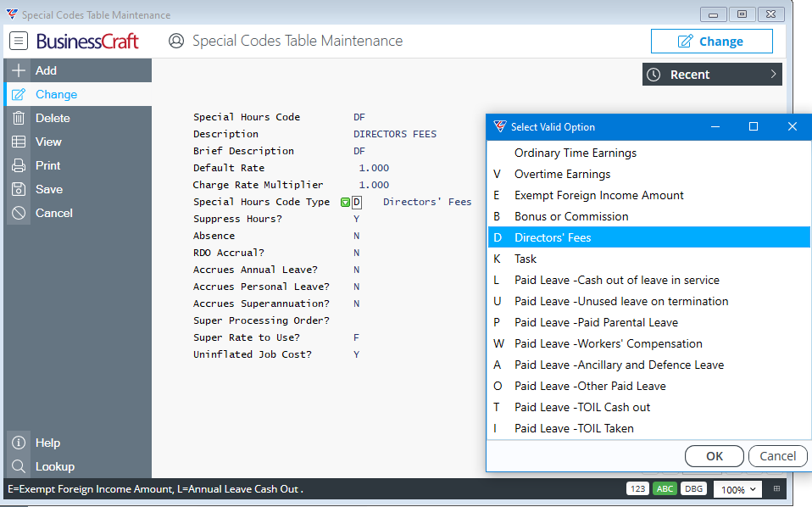
Task: Click the Suppress Hours? Y value
Action: [x=356, y=219]
